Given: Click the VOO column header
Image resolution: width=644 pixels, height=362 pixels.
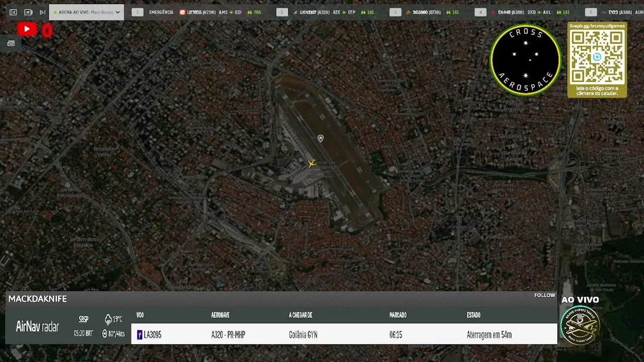Looking at the screenshot, I should pos(140,315).
